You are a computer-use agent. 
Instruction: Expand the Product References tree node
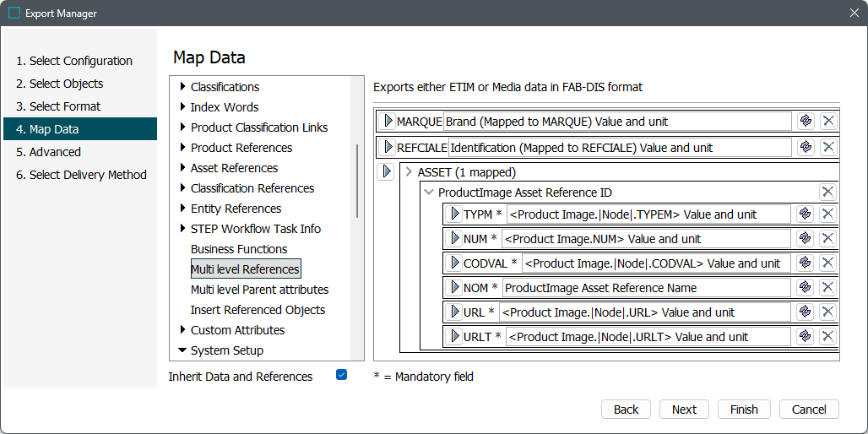click(182, 148)
